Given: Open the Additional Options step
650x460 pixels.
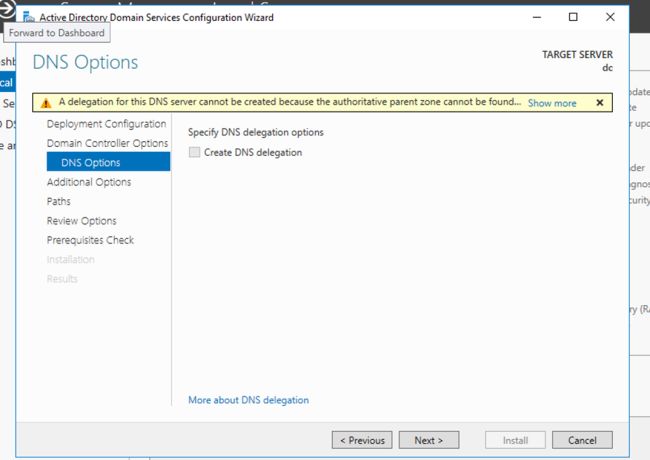Looking at the screenshot, I should coord(89,182).
